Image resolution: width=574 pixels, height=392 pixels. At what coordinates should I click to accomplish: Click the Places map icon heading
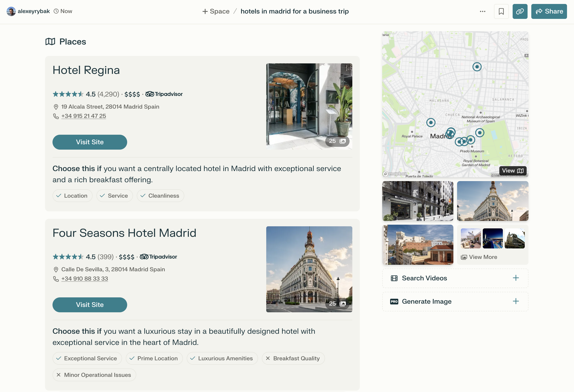50,41
